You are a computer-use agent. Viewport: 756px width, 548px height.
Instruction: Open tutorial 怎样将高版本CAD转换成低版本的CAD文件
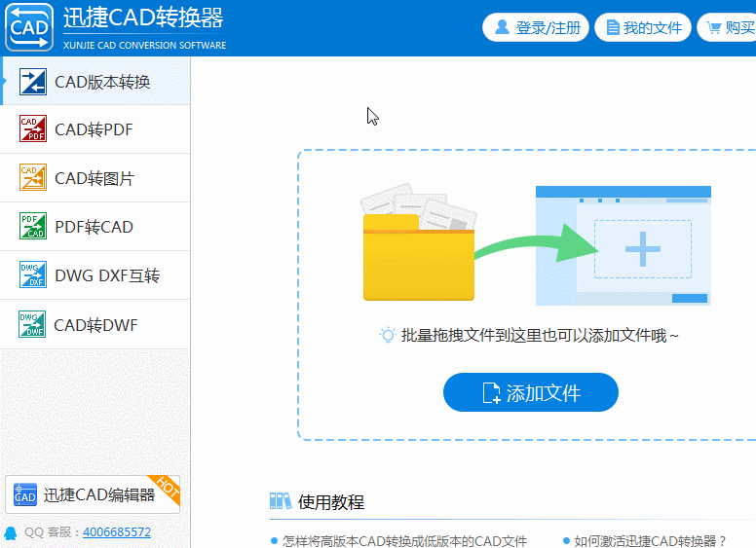pyautogui.click(x=404, y=541)
